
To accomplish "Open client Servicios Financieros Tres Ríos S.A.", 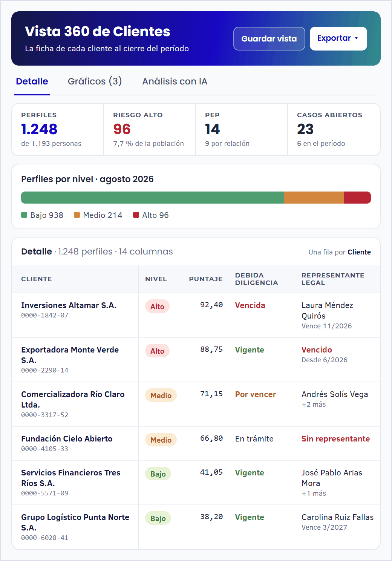I will coord(71,478).
